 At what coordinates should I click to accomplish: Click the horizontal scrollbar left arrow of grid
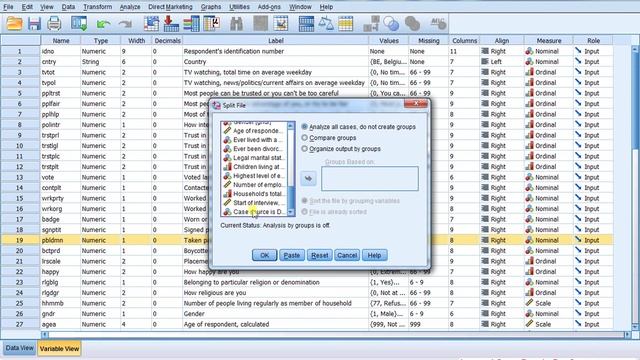point(45,335)
